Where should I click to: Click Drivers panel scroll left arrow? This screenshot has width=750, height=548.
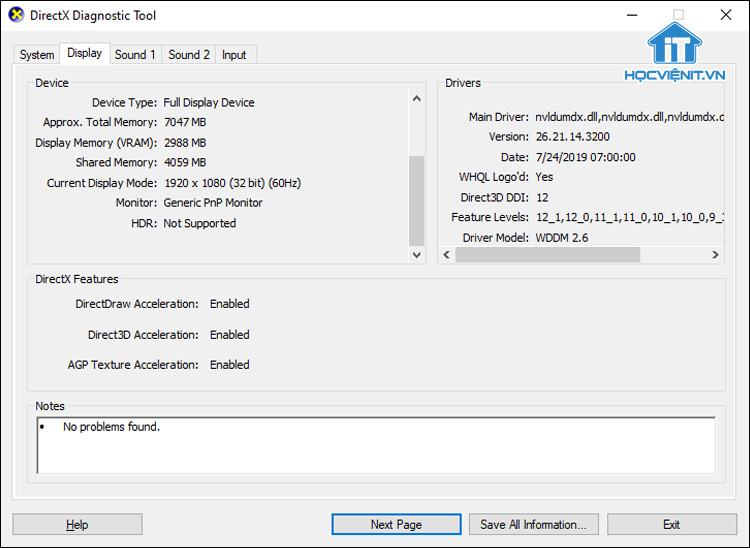[x=446, y=254]
